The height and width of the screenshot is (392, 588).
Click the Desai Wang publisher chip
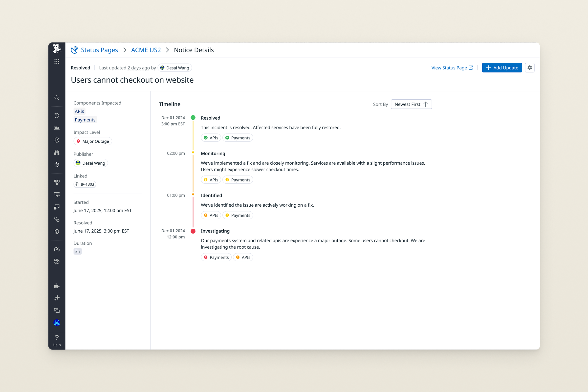tap(91, 163)
